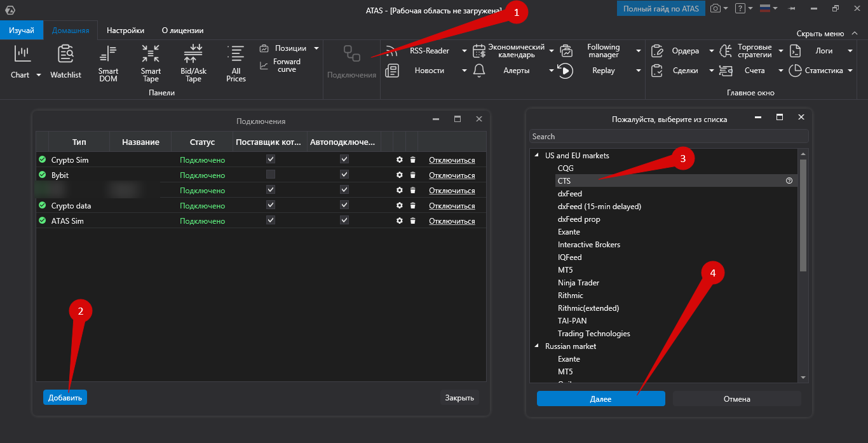
Task: Click the Search field in list dialog
Action: (669, 137)
